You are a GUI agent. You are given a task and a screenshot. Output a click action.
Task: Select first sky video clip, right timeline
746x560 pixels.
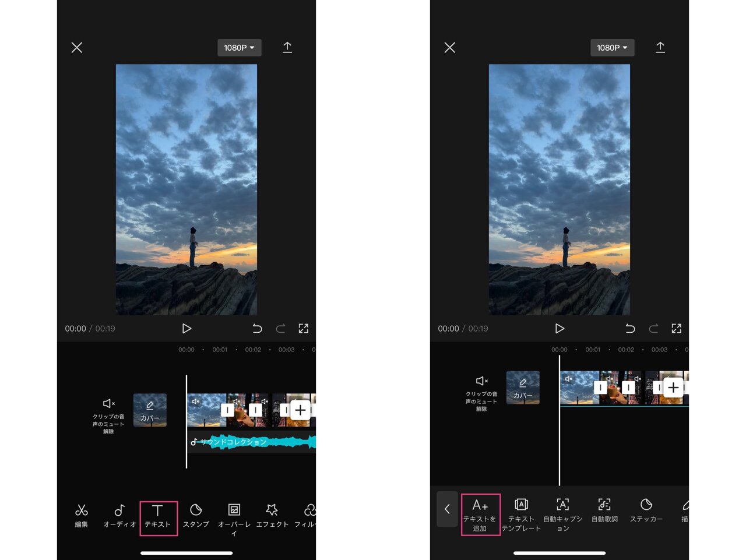pyautogui.click(x=580, y=388)
